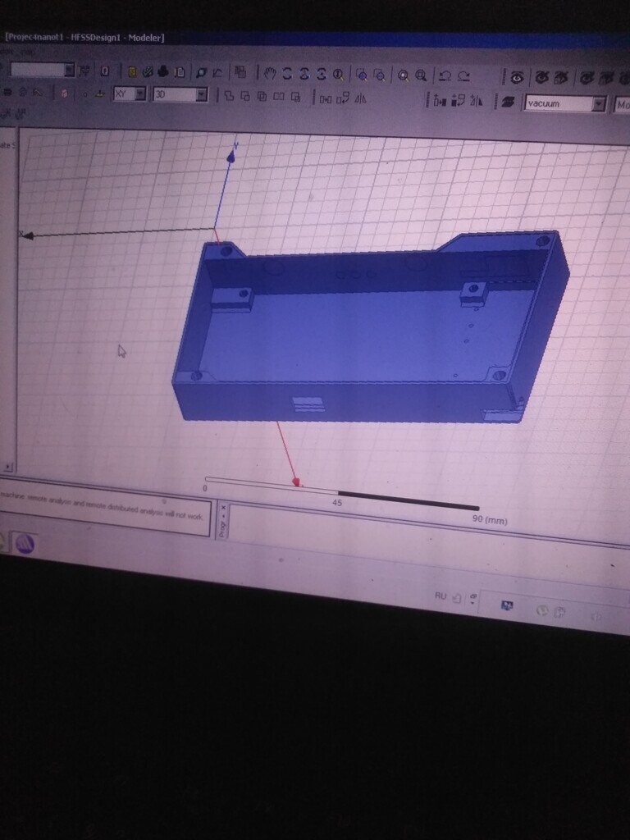The height and width of the screenshot is (840, 630).
Task: Click the Intersect objects boolean icon
Action: click(x=262, y=97)
